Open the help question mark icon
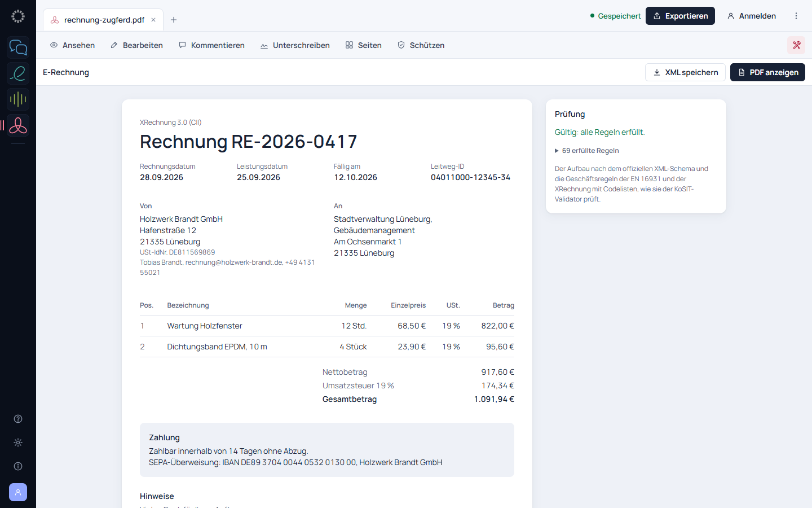812x508 pixels. 18,419
